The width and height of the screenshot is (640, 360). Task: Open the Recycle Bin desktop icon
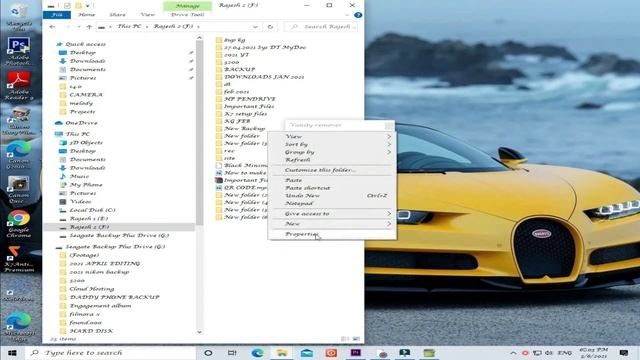[19, 16]
